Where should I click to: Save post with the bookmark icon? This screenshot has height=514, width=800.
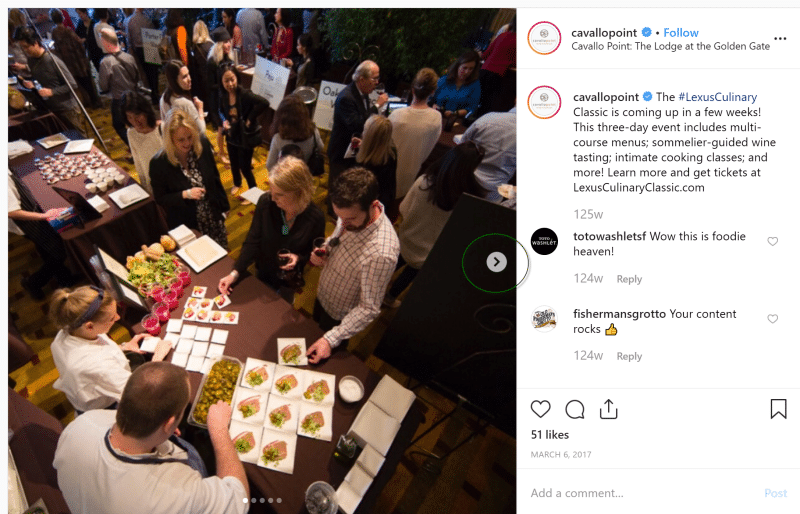point(778,409)
